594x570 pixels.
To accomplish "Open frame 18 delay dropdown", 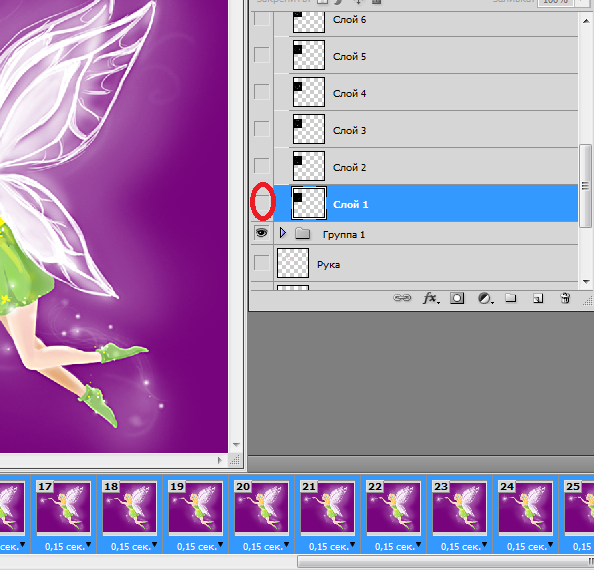I will [154, 545].
